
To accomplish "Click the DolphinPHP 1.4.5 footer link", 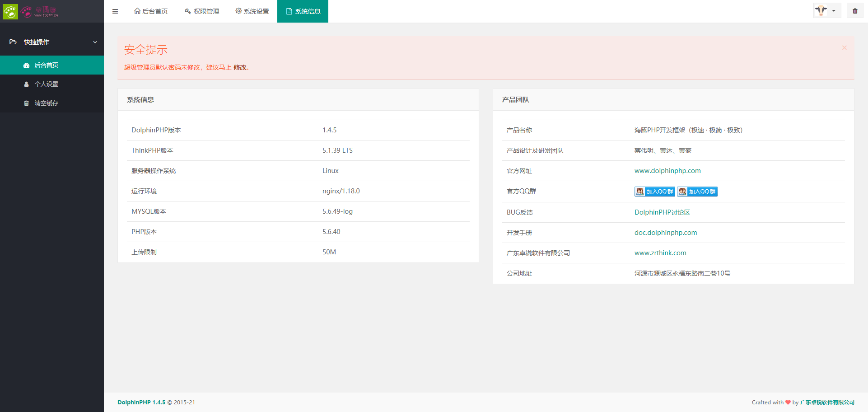I will 141,403.
